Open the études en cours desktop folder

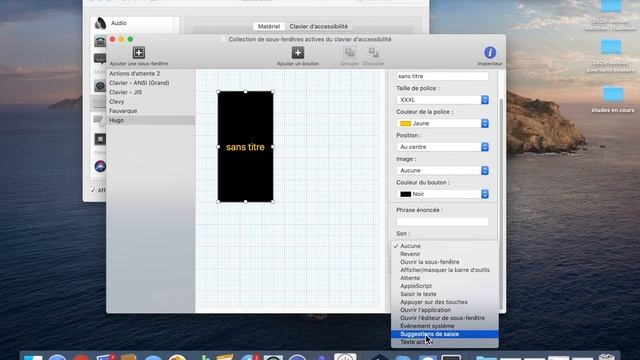(x=613, y=94)
